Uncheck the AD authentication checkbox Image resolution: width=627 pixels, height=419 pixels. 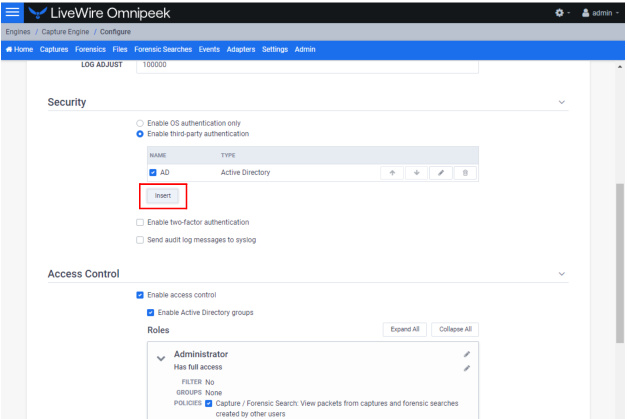point(153,172)
